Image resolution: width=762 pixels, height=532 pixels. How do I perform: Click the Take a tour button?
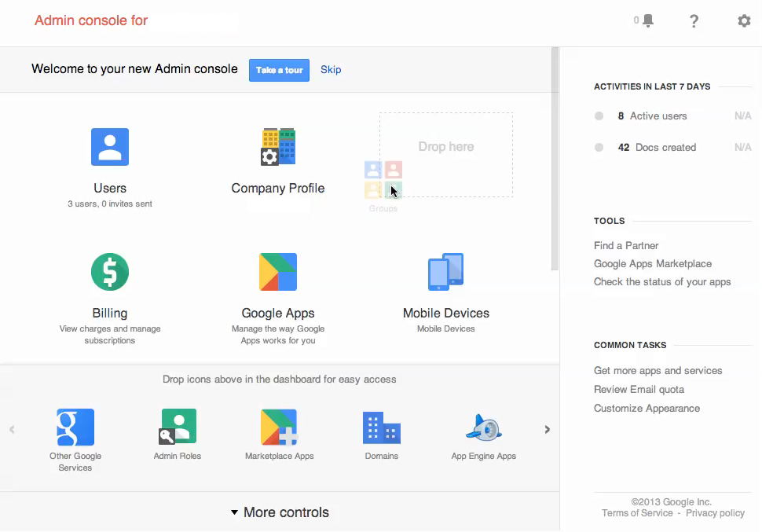pos(279,70)
